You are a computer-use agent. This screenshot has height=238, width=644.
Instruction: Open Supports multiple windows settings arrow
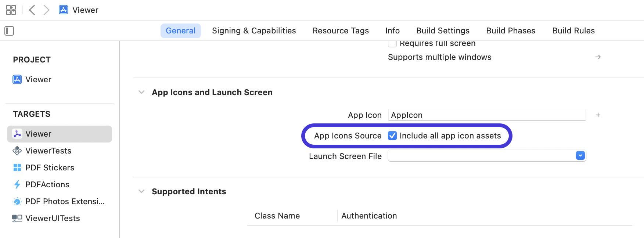(598, 57)
